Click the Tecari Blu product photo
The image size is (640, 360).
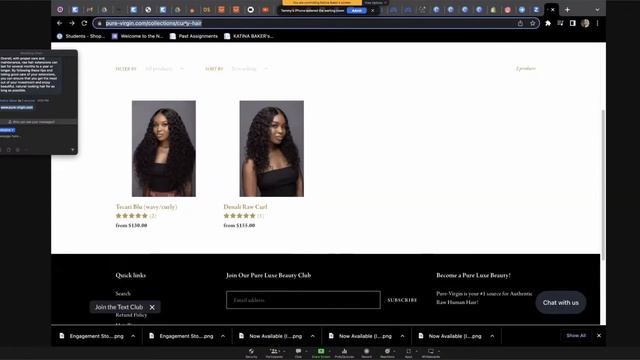(164, 149)
